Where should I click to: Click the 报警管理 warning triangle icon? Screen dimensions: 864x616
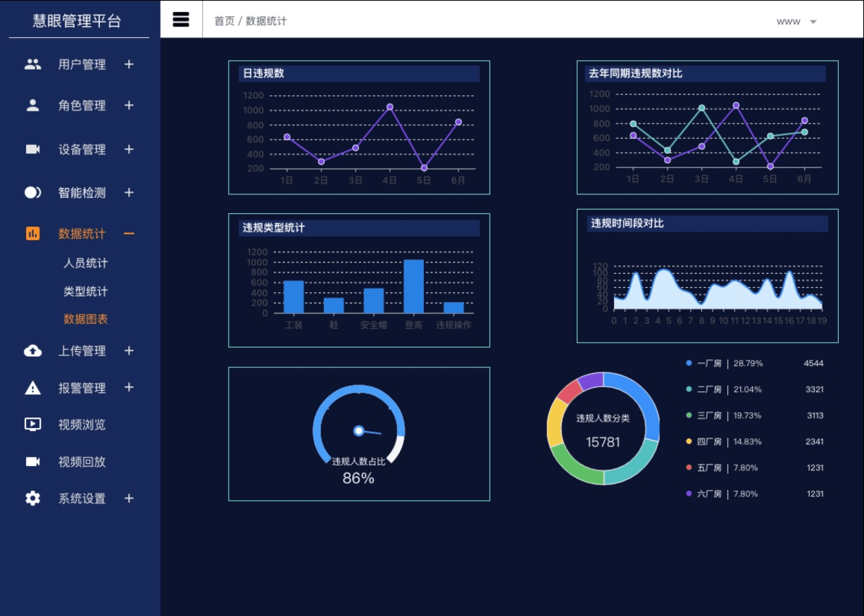[33, 388]
